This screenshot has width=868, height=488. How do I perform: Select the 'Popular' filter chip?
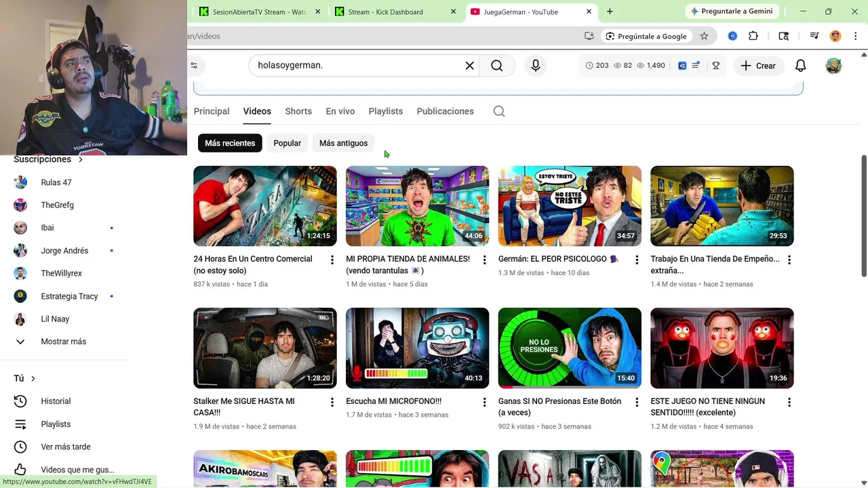[x=287, y=143]
